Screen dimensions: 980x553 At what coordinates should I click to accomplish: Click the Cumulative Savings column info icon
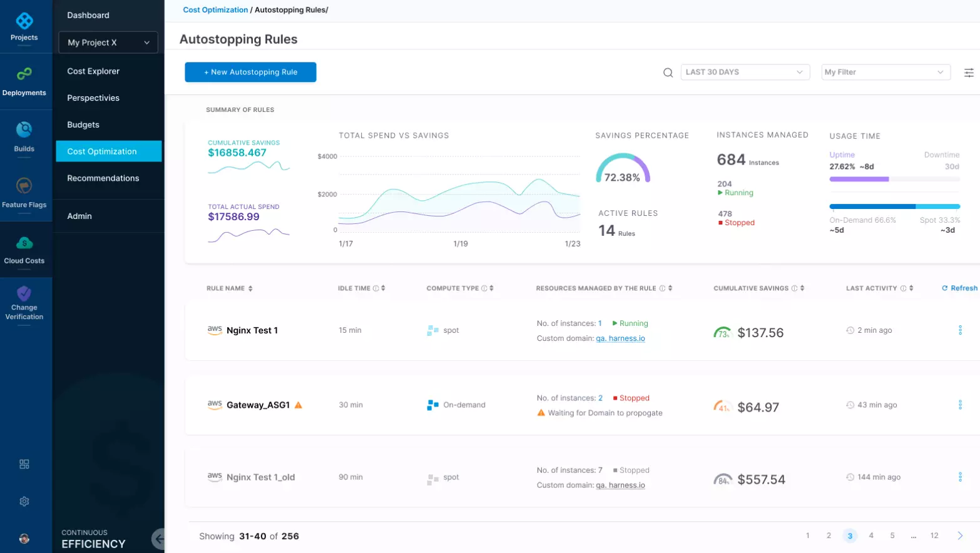click(x=794, y=288)
